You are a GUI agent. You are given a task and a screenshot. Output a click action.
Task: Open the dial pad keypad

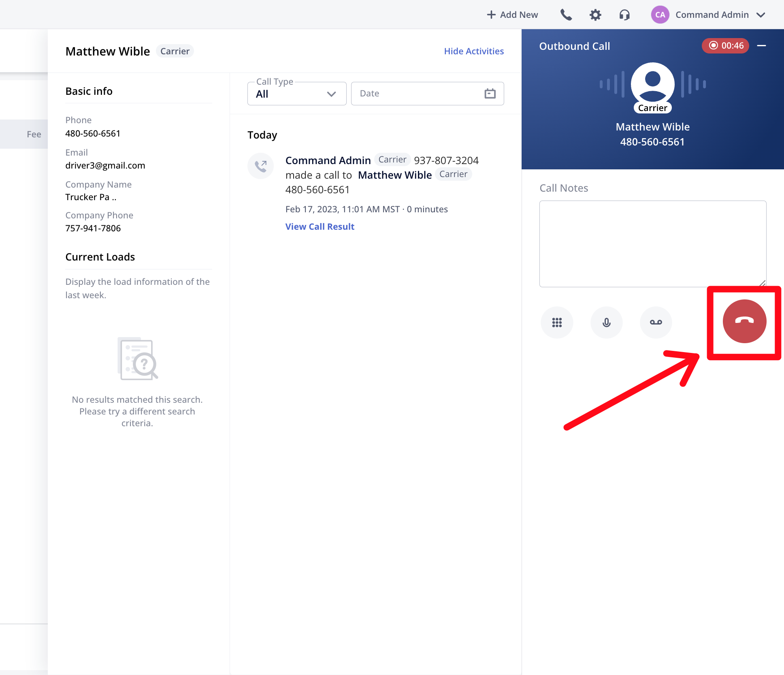(x=557, y=323)
